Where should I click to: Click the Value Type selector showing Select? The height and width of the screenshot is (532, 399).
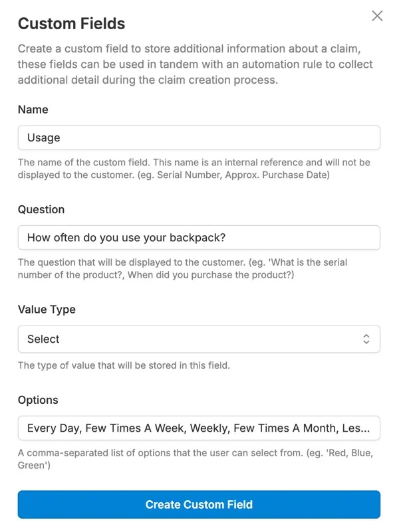(x=199, y=339)
